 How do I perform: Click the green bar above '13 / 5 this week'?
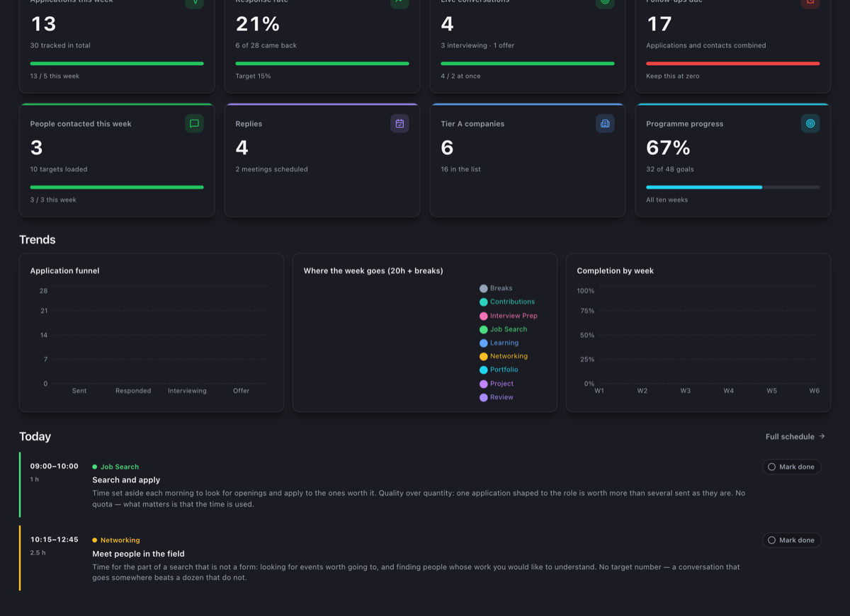pos(117,63)
